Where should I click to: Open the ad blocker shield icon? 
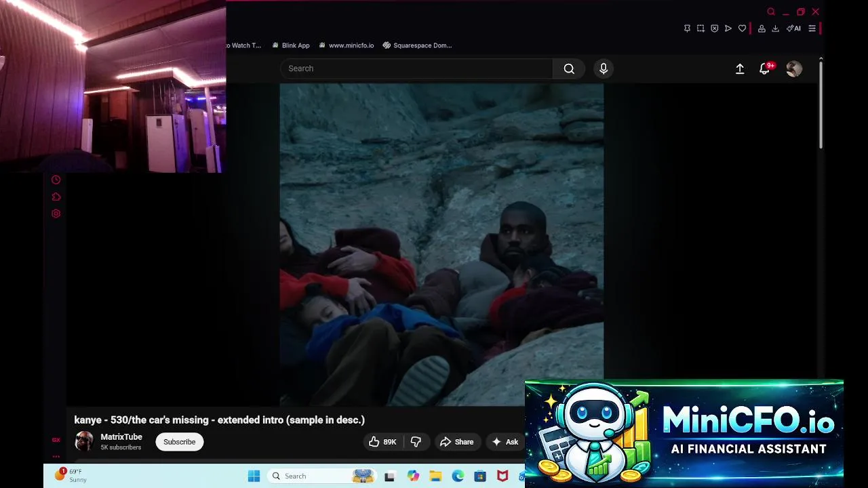click(x=714, y=28)
